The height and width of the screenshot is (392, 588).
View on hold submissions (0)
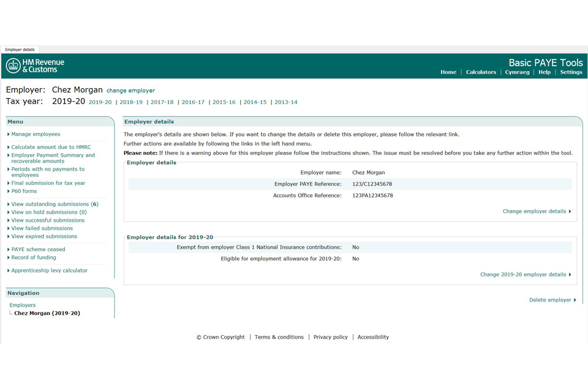pos(49,212)
